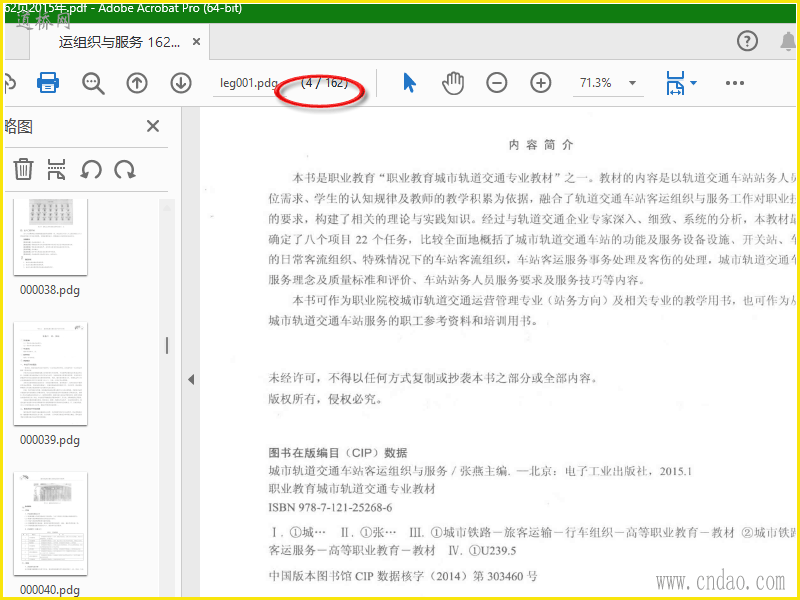Click the page label field leg001.pdg
Screen dimensions: 800x600
(x=248, y=83)
